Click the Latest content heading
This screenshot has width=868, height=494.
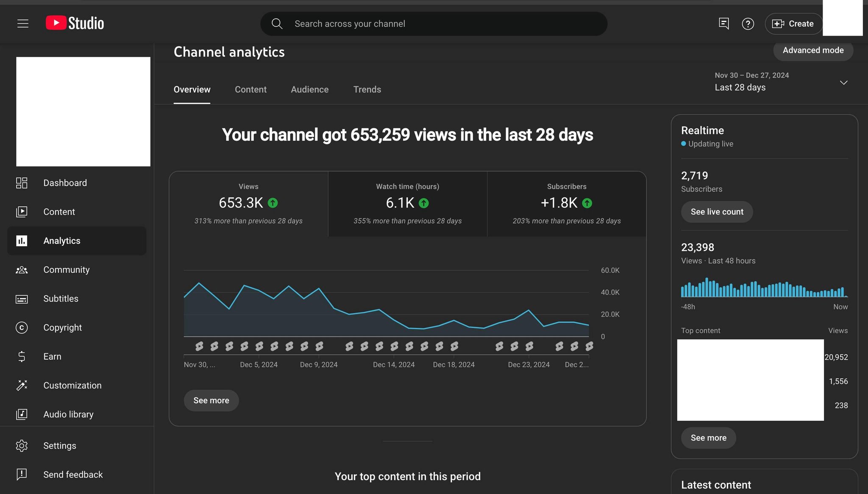(x=716, y=485)
